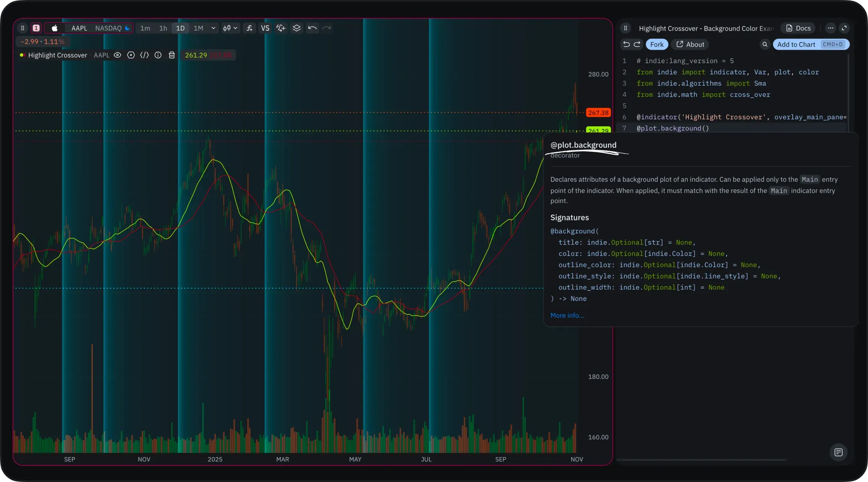868x482 pixels.
Task: Toggle visibility of Highlight Crossover indicator
Action: pyautogui.click(x=117, y=55)
